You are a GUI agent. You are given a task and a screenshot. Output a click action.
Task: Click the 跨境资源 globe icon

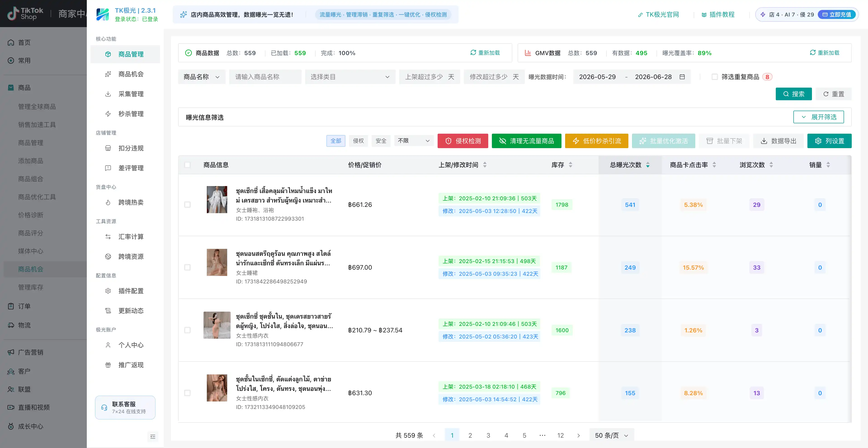[108, 257]
